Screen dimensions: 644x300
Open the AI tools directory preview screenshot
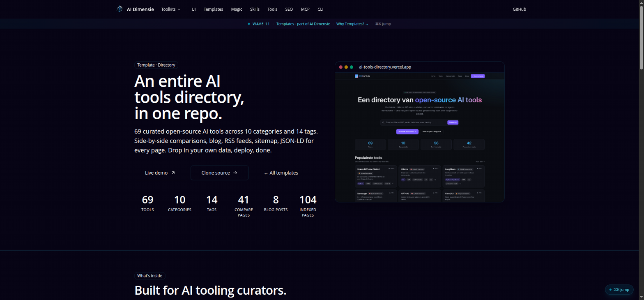(420, 137)
